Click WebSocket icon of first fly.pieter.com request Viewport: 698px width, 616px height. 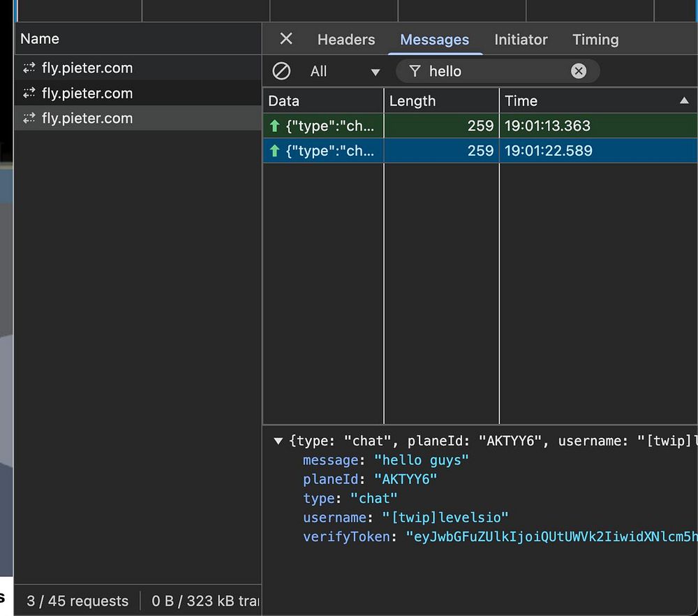point(29,68)
